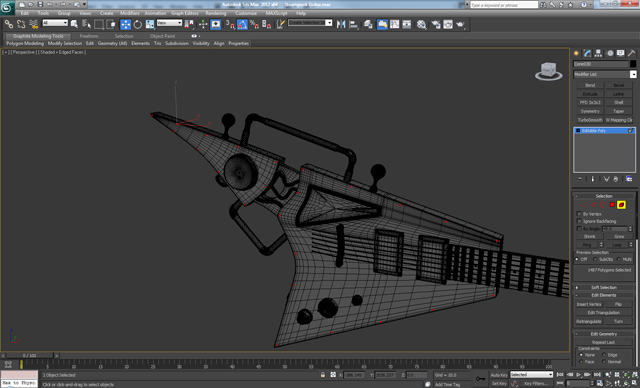Open the Schematic View icon
Screen dimensions: 640x388
(407, 24)
